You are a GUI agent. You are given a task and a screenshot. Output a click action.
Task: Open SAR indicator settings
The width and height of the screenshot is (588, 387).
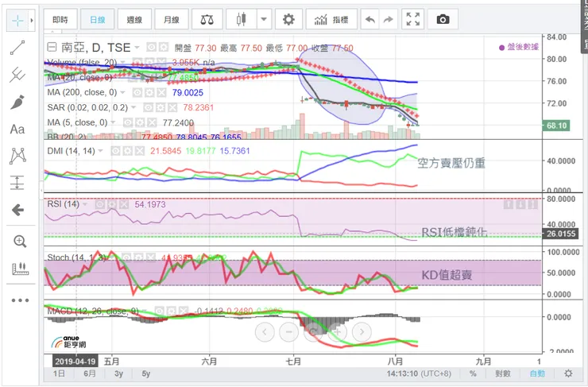pos(161,107)
